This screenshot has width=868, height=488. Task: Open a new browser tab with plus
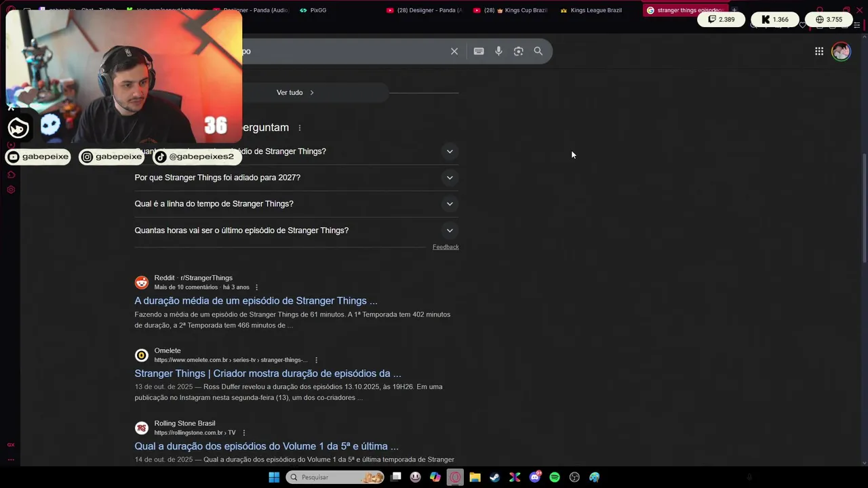pos(734,10)
